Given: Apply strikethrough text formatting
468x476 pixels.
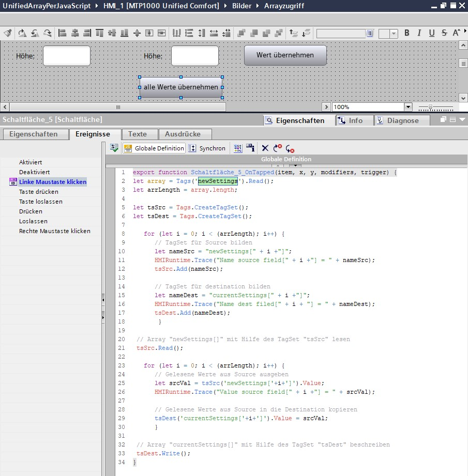Looking at the screenshot, I should tap(444, 33).
